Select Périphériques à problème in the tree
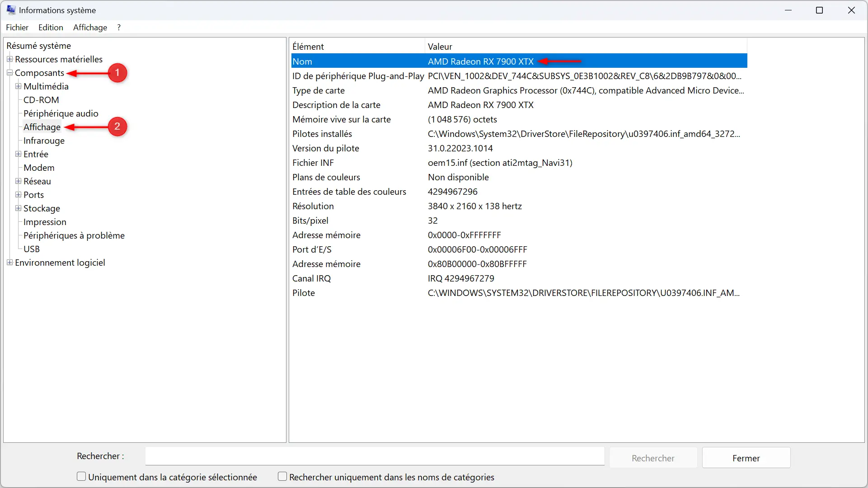This screenshot has height=488, width=868. (74, 235)
